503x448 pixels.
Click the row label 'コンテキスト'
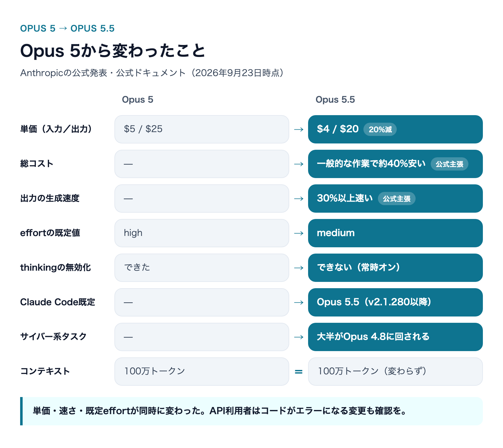(45, 371)
